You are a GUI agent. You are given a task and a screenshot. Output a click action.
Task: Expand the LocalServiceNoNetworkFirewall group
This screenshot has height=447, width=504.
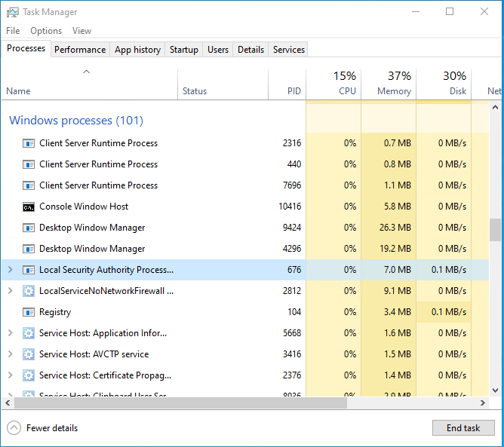10,291
